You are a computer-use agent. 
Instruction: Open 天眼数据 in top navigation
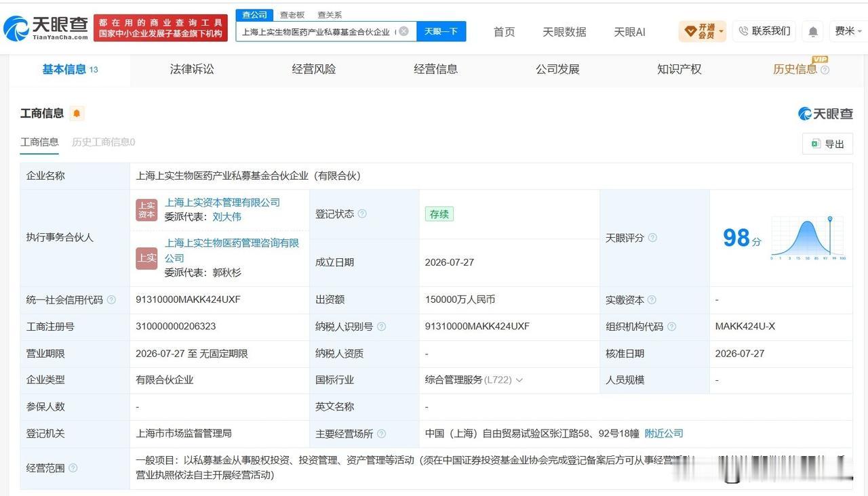564,32
